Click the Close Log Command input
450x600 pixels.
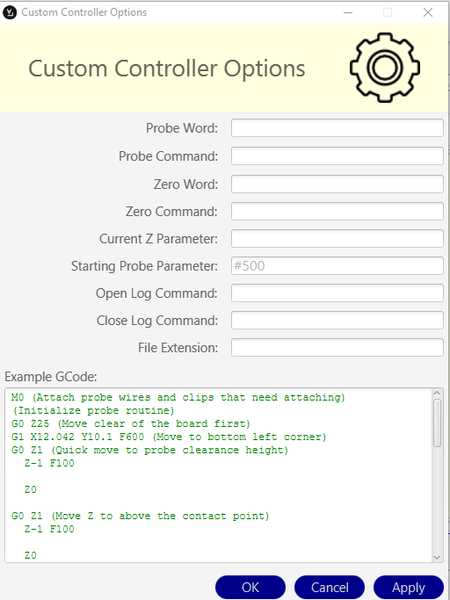click(337, 320)
